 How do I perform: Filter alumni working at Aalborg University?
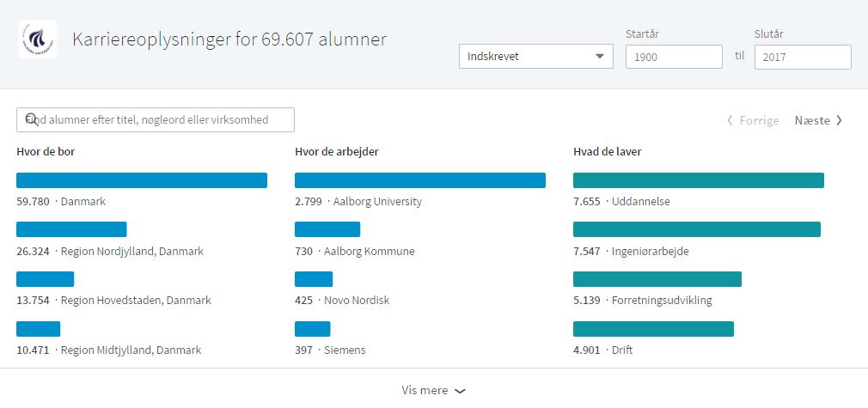click(x=420, y=180)
